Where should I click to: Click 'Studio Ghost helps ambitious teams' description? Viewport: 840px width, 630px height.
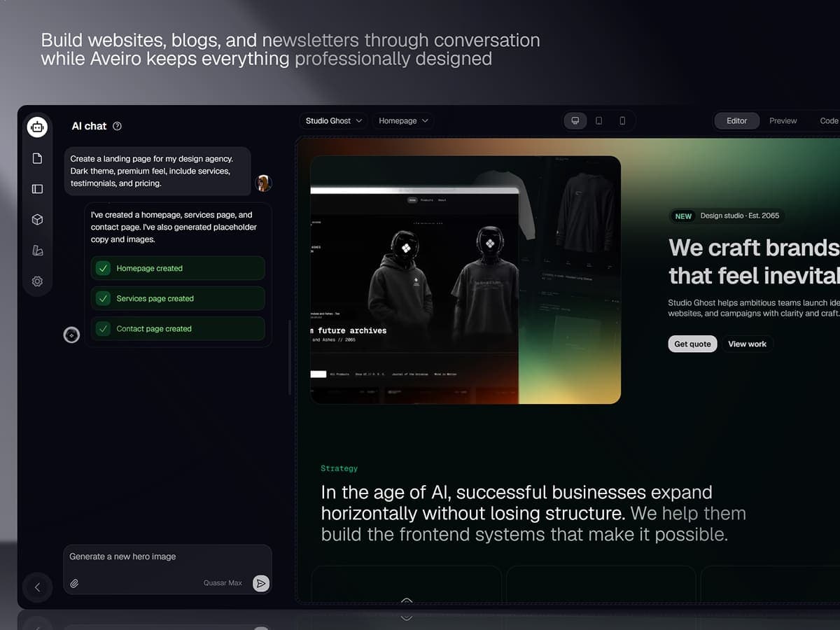[x=754, y=308]
